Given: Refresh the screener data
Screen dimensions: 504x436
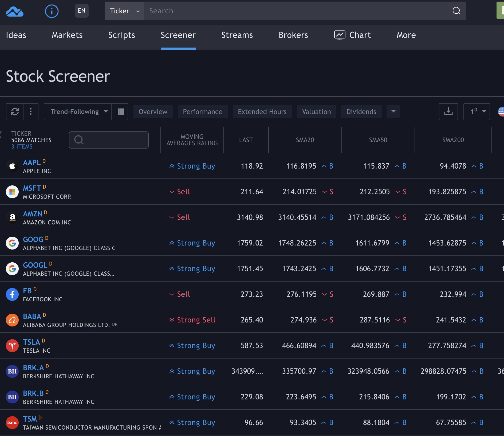Looking at the screenshot, I should tap(15, 112).
